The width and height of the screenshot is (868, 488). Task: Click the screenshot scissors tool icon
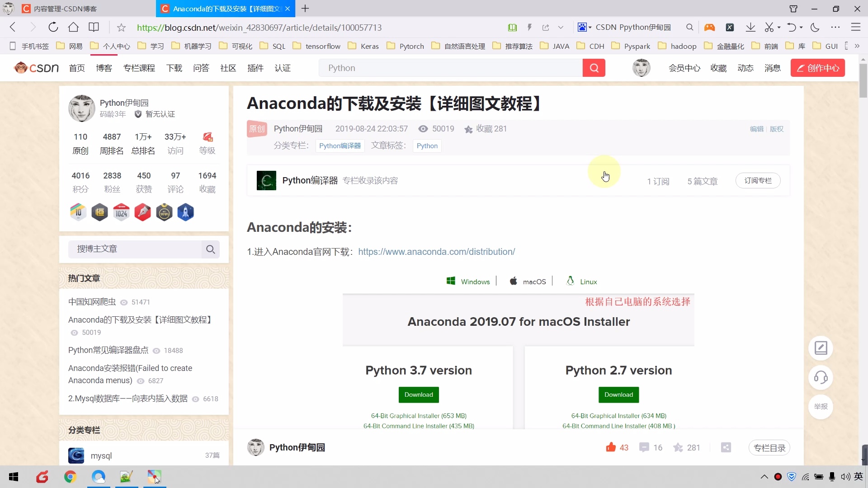[769, 27]
